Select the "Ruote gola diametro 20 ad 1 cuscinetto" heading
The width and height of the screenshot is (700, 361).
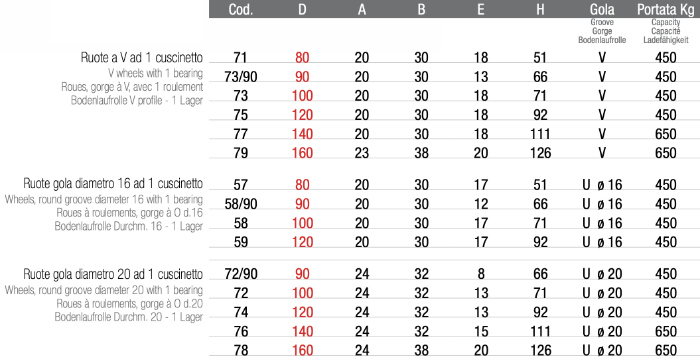pyautogui.click(x=113, y=274)
